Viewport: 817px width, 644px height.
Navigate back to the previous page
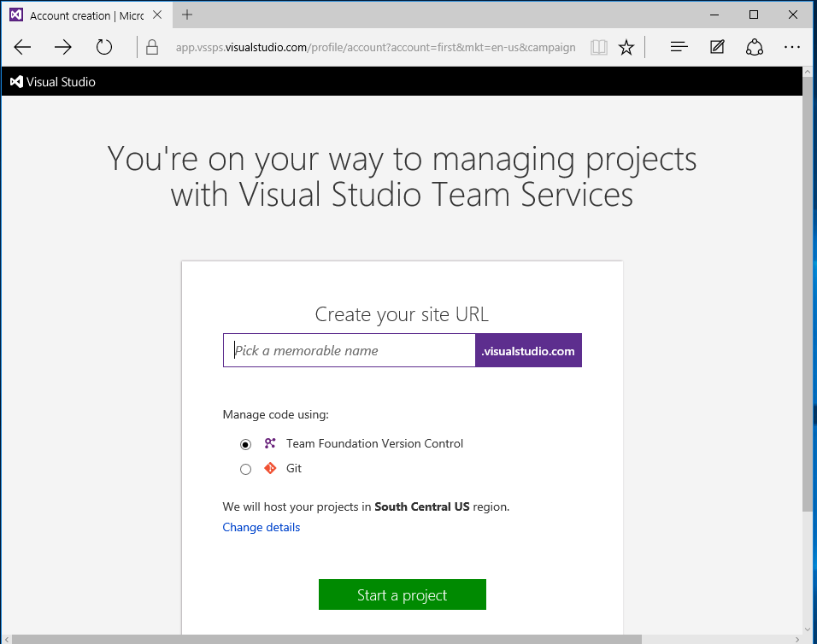pos(22,47)
